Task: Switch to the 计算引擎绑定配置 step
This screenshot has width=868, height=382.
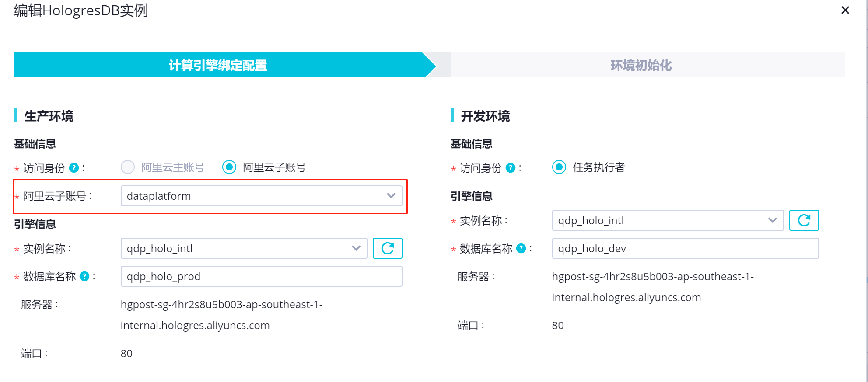Action: click(218, 65)
